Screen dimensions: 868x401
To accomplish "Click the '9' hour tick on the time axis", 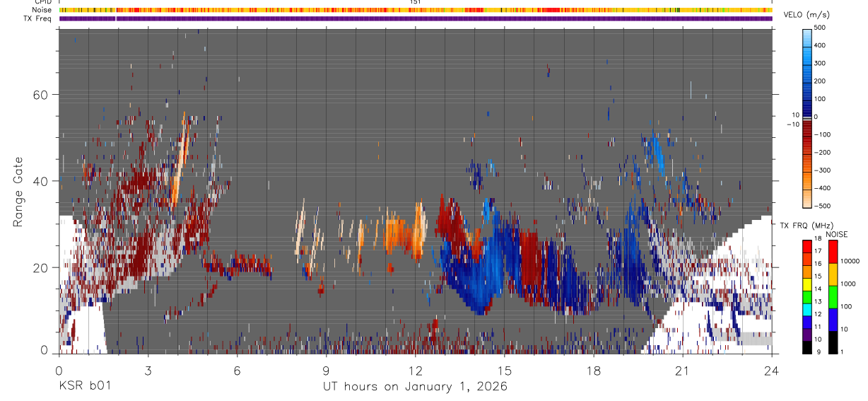I will 327,370.
